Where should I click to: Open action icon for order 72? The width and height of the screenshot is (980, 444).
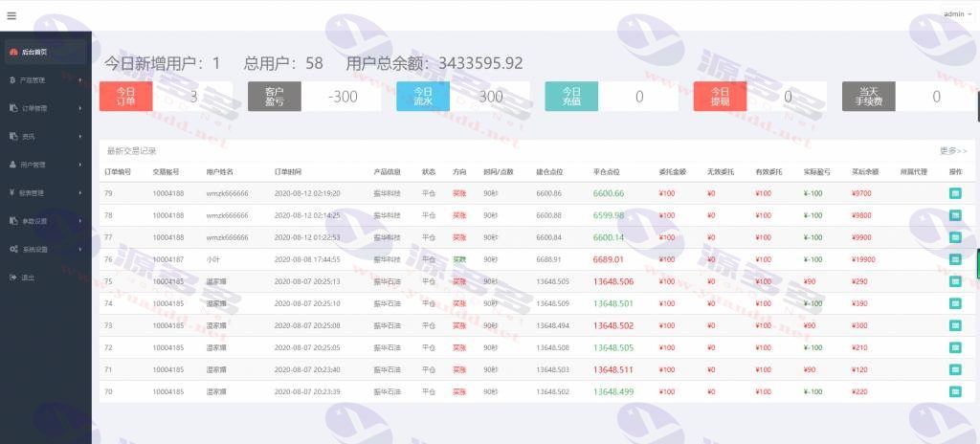955,347
